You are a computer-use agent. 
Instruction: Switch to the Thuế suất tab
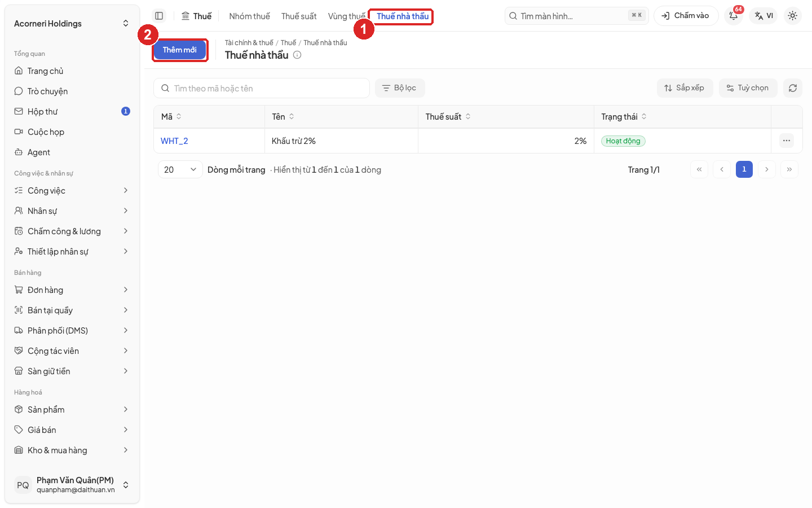point(299,16)
